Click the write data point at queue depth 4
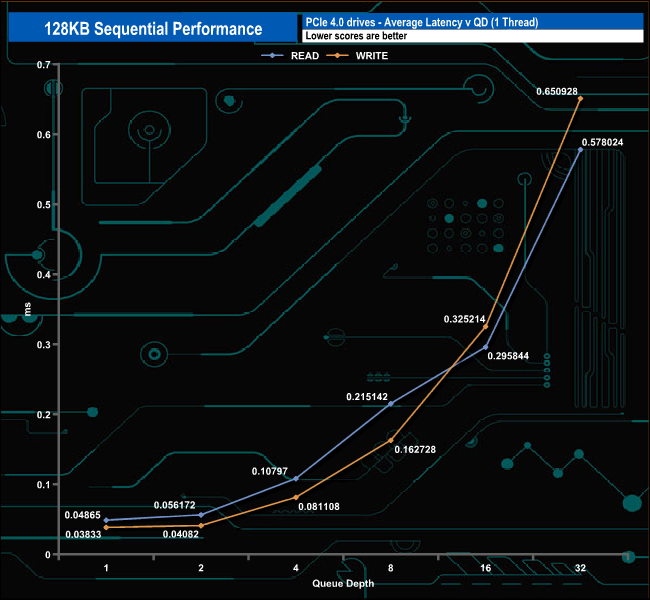Screen dimensions: 650x600 [296, 497]
